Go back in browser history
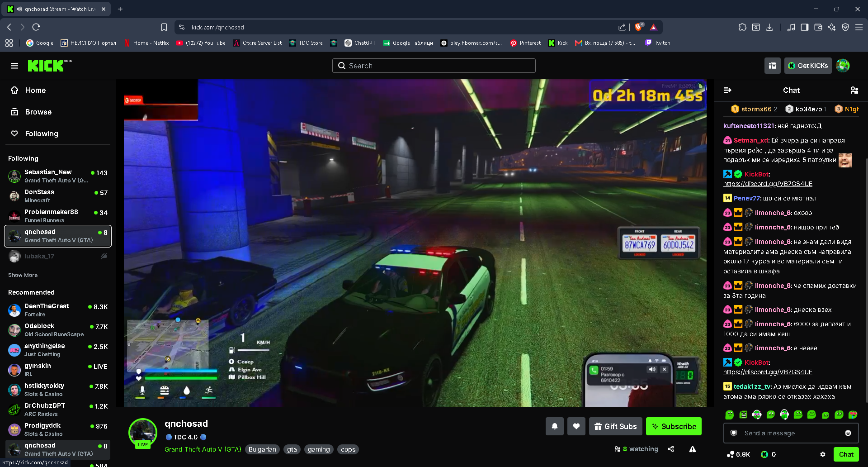This screenshot has width=868, height=467. [9, 27]
